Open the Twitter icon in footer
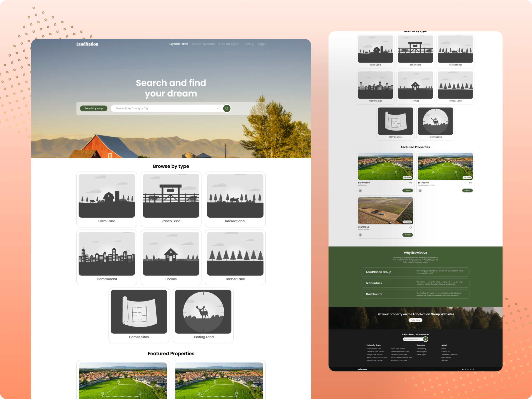532x399 pixels. (x=468, y=369)
